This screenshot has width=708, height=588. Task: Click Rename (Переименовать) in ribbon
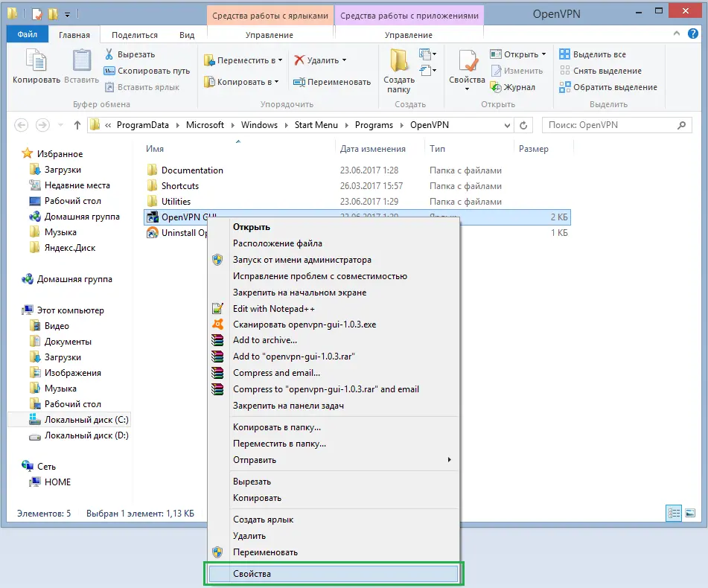click(332, 82)
